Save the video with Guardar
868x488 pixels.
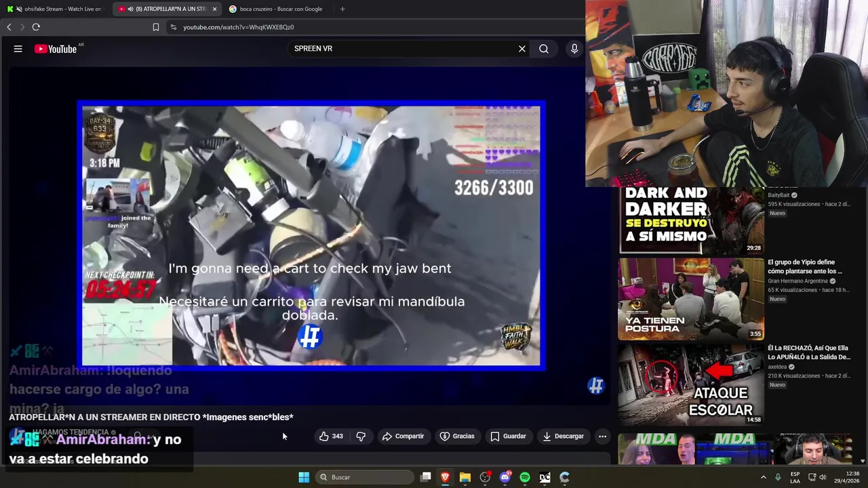point(508,436)
